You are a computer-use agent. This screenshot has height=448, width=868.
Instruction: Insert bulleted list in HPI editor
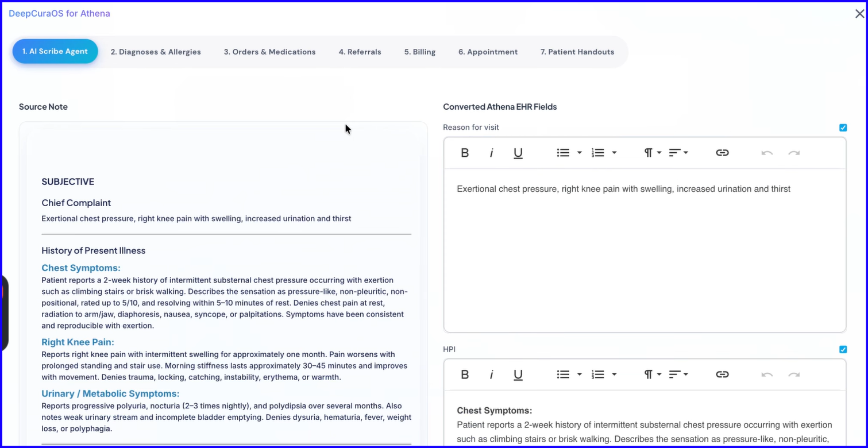point(563,374)
